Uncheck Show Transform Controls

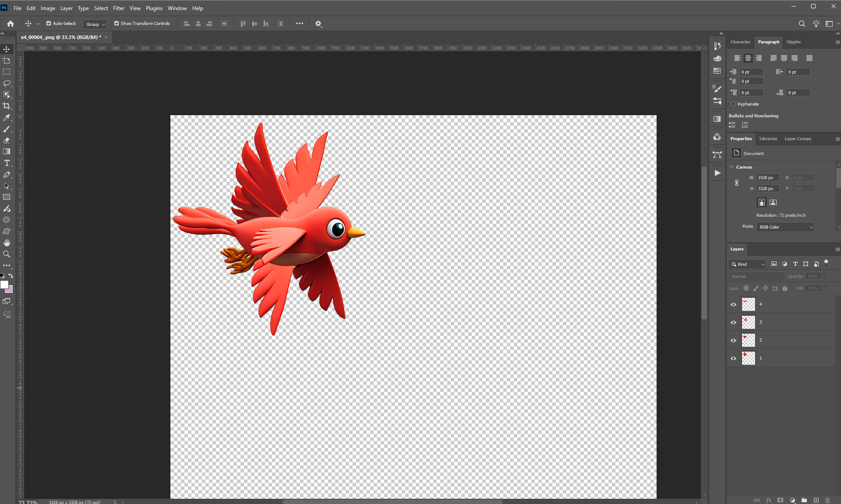117,24
